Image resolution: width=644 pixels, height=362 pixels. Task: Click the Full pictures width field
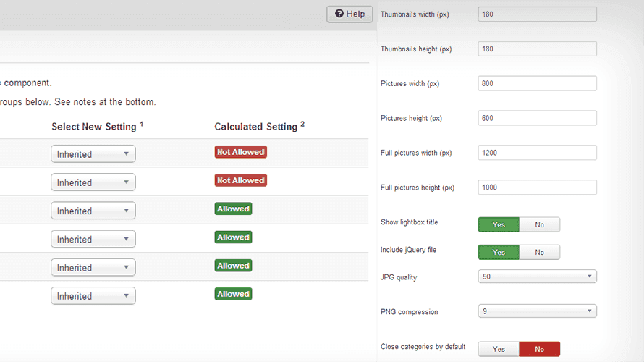click(537, 153)
